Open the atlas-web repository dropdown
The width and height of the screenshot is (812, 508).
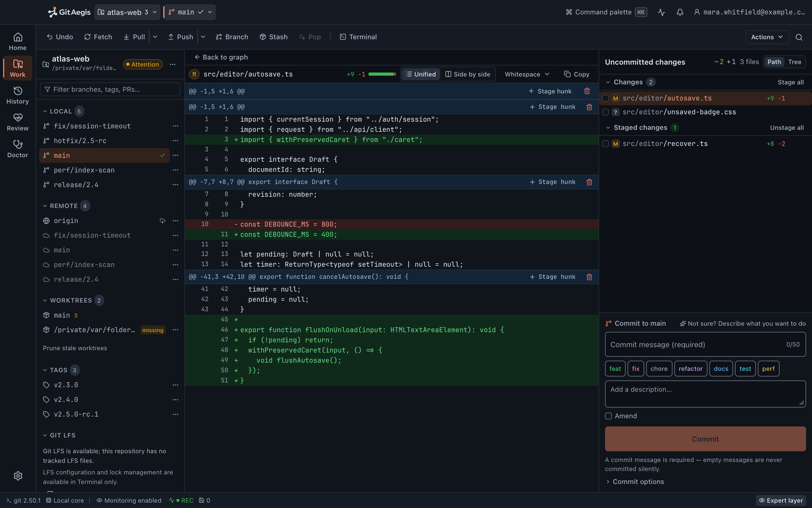click(127, 12)
